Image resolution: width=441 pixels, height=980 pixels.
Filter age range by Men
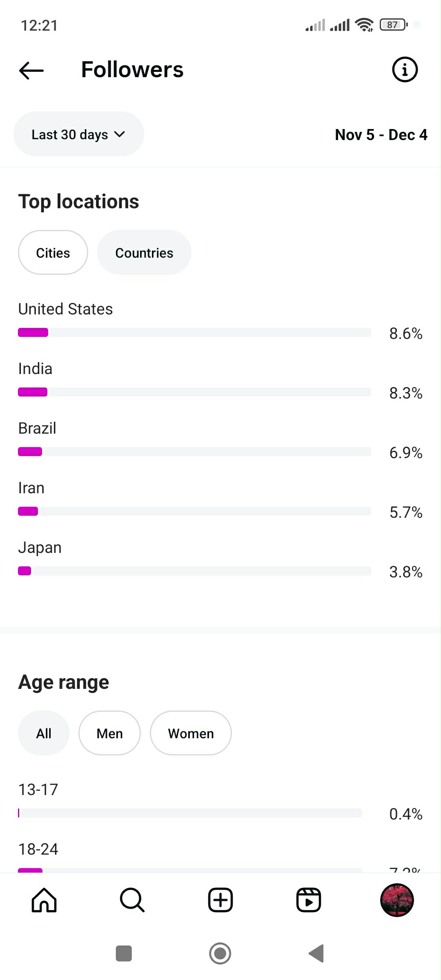(x=109, y=733)
